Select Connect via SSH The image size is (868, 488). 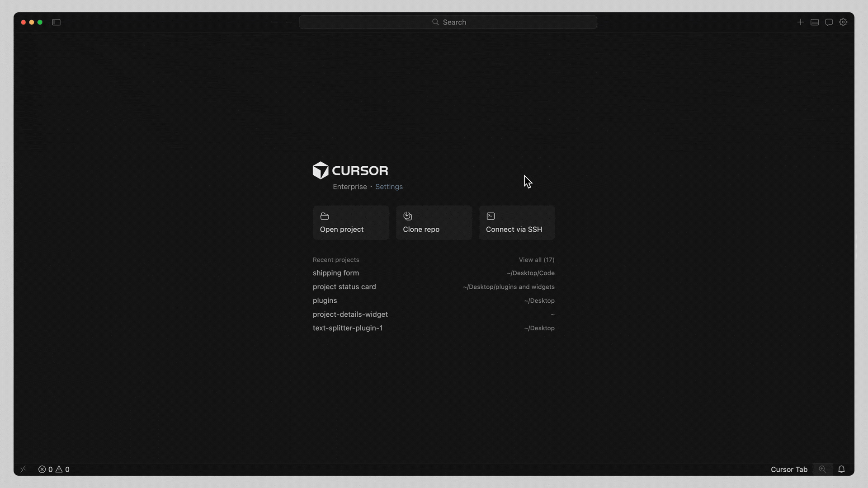pyautogui.click(x=516, y=222)
